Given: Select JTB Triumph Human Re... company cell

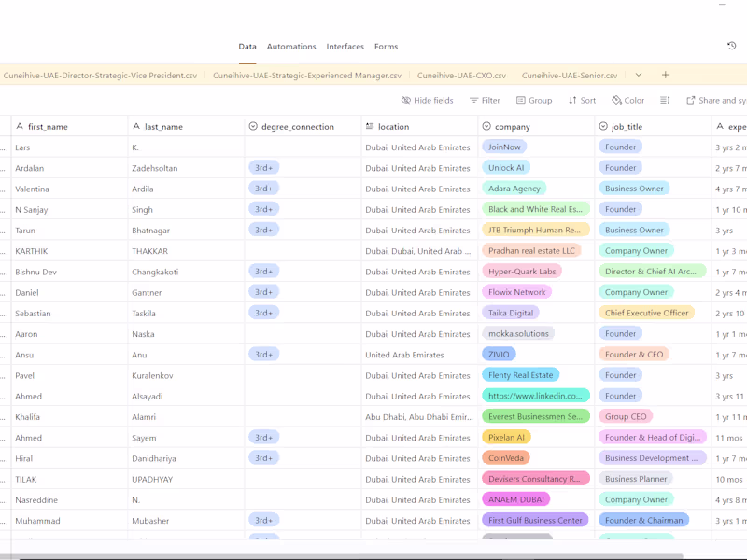Looking at the screenshot, I should [x=536, y=230].
